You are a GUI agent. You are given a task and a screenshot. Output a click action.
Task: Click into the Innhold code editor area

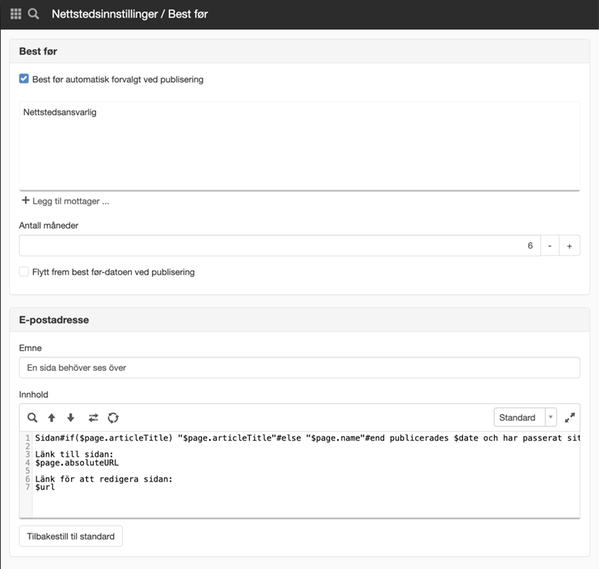point(306,475)
